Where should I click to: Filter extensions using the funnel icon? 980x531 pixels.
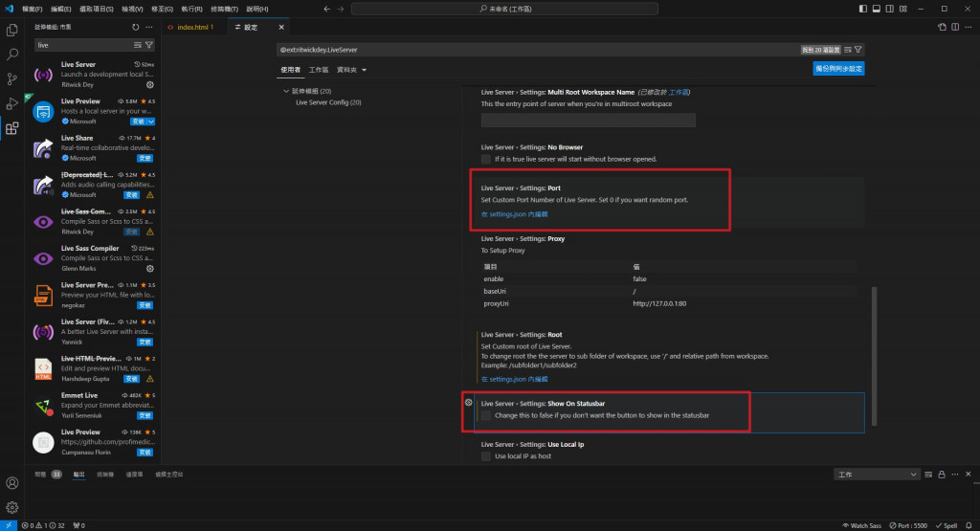coord(148,45)
